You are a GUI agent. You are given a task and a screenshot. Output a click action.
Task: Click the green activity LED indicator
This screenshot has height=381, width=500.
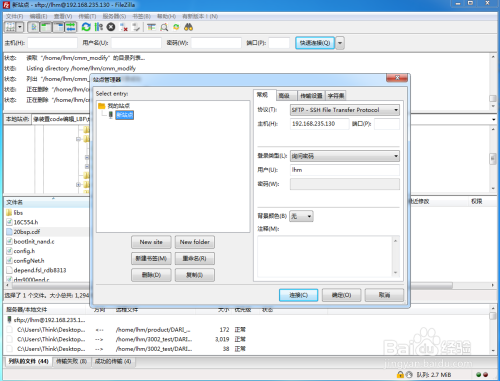[479, 375]
